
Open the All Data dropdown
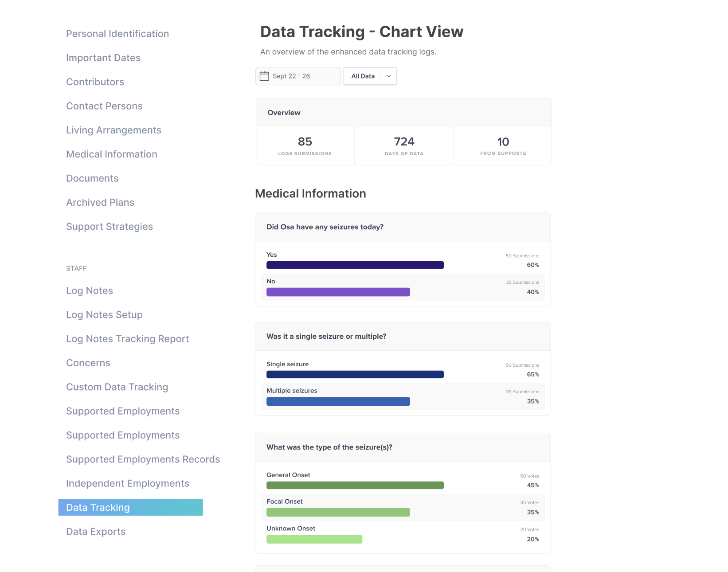point(370,76)
